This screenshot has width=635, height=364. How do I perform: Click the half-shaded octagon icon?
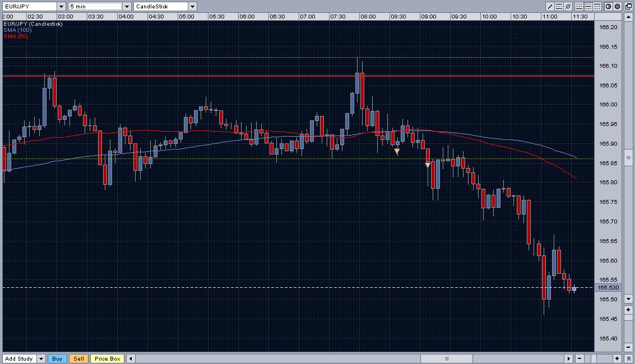pos(608,7)
